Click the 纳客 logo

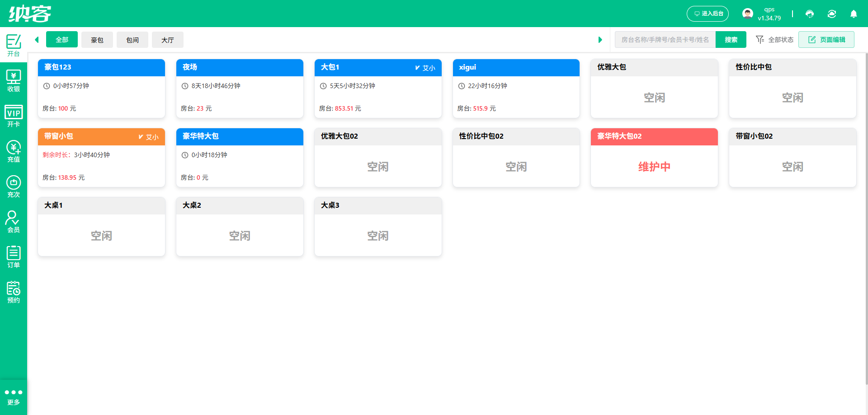30,14
